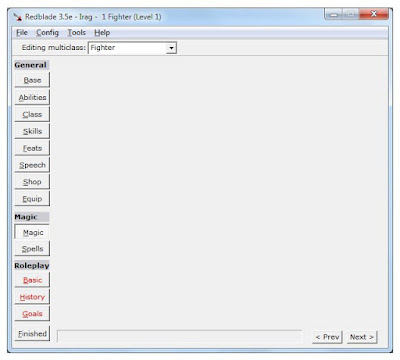Visit the Shop section
This screenshot has width=400, height=360.
32,182
